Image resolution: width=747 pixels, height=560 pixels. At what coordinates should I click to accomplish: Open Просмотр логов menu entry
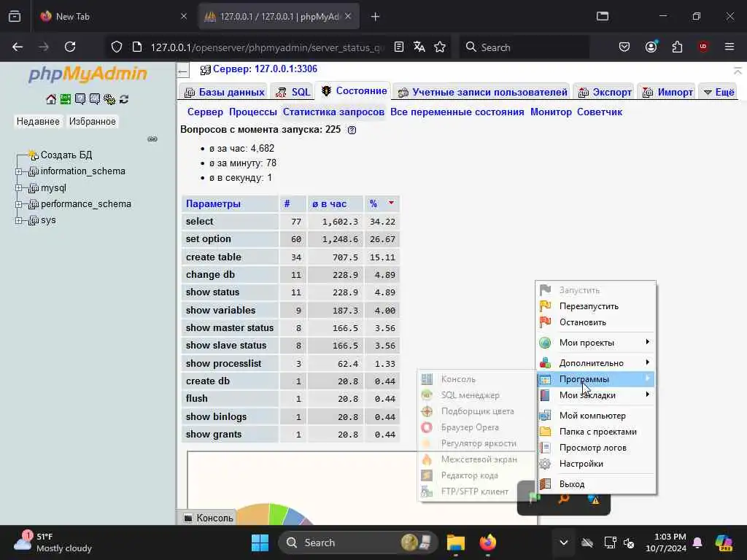[x=596, y=448]
